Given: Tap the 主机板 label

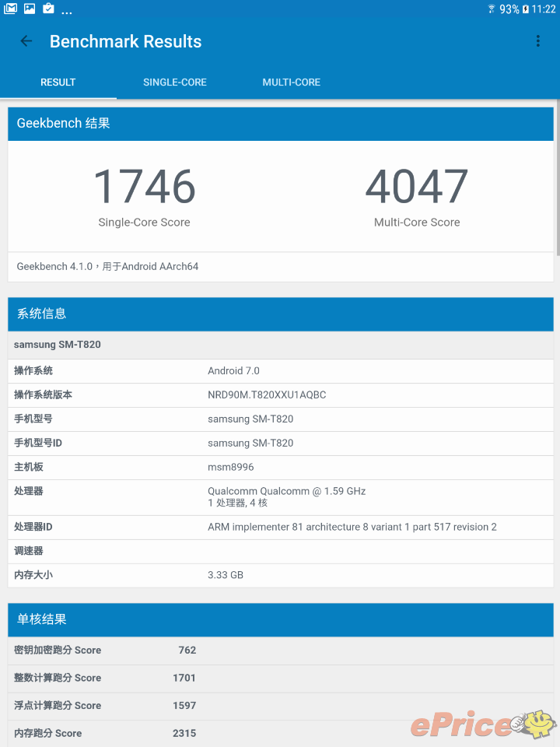Looking at the screenshot, I should [29, 467].
